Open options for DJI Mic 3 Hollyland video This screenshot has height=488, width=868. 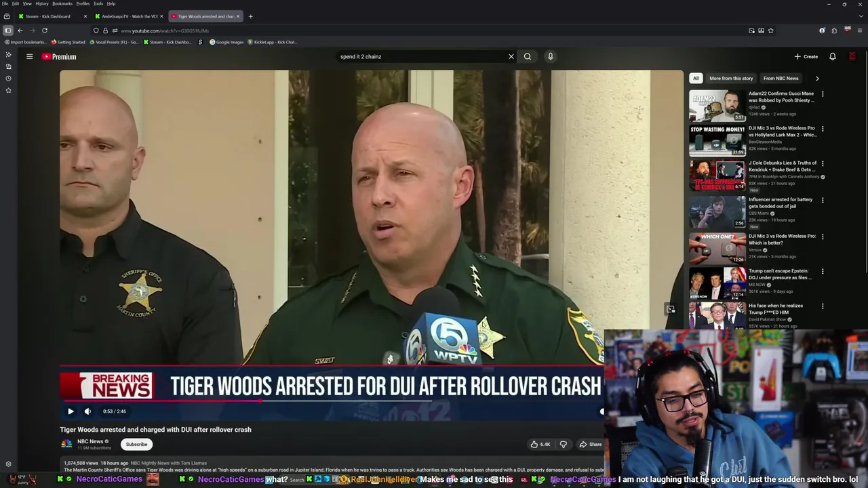pyautogui.click(x=823, y=129)
